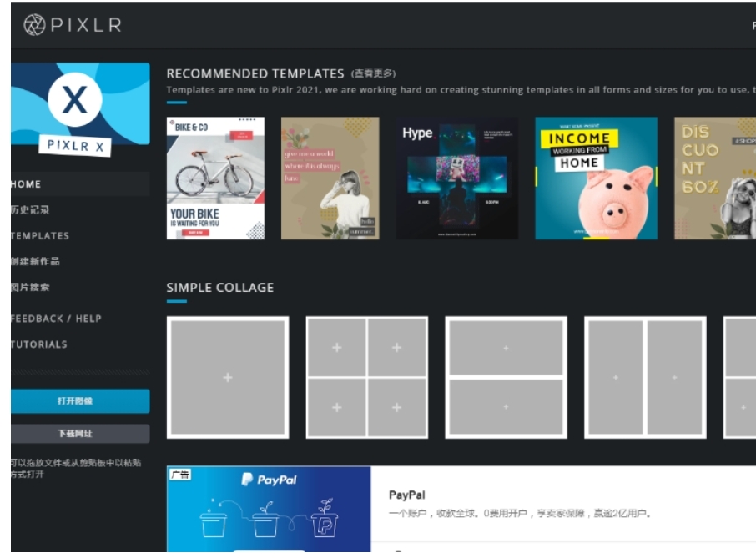This screenshot has width=756, height=558.
Task: Open the Income Working From Home template
Action: (597, 178)
